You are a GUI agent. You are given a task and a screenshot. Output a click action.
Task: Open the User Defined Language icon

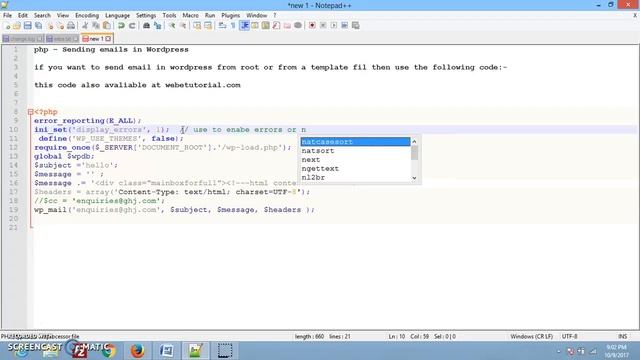(x=255, y=26)
